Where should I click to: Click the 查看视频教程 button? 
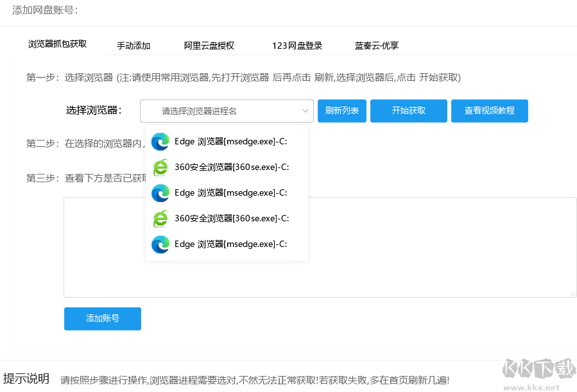(x=489, y=111)
